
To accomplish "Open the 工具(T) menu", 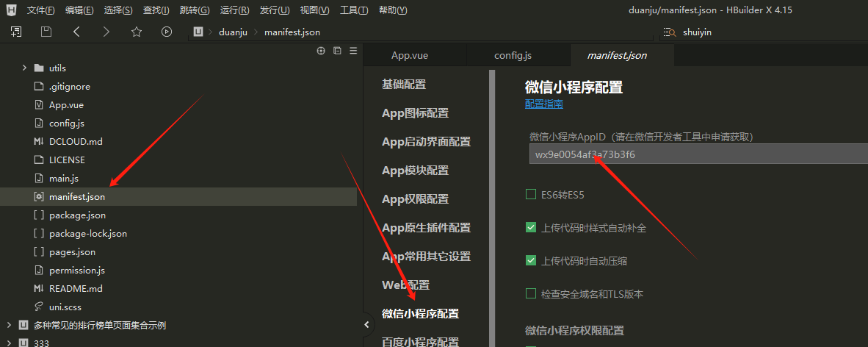I will pyautogui.click(x=354, y=10).
